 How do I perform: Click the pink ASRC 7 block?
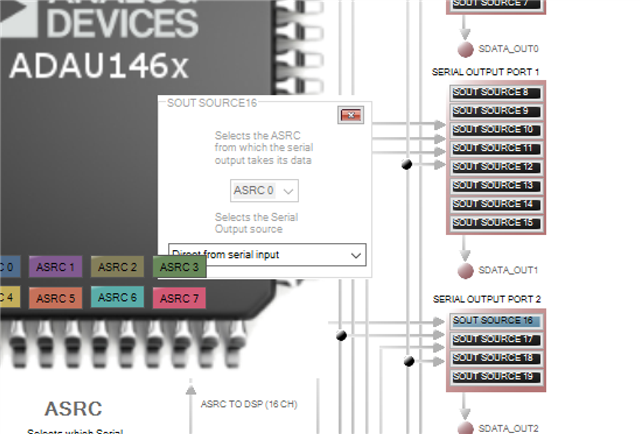click(x=179, y=298)
